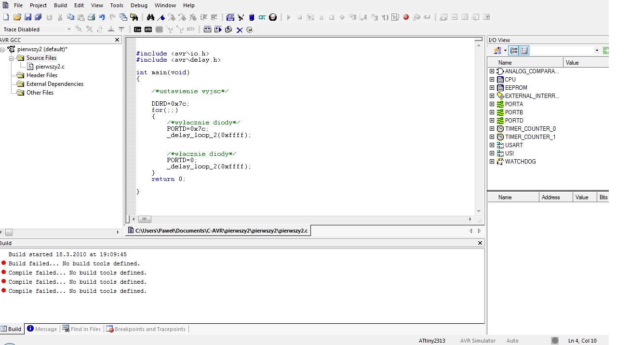Click the Print icon in toolbar
The image size is (644, 345).
tap(91, 17)
